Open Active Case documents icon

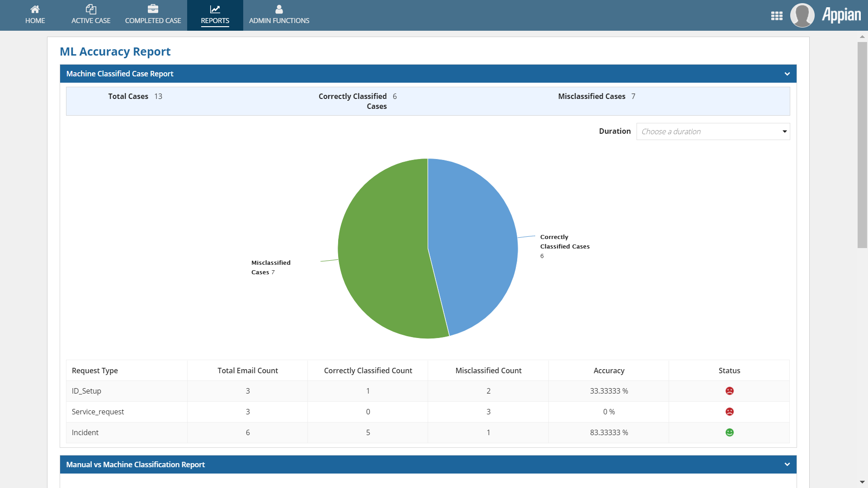point(91,9)
